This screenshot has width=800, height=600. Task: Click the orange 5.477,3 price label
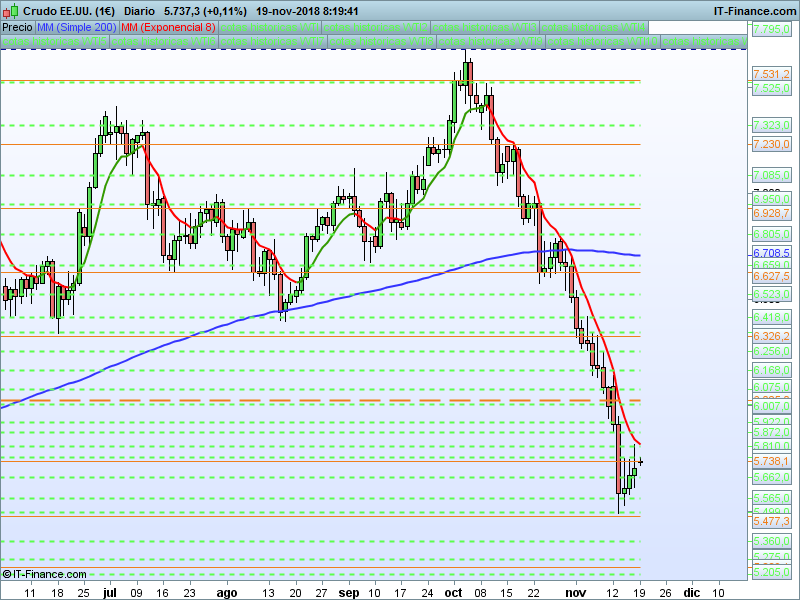pyautogui.click(x=771, y=521)
